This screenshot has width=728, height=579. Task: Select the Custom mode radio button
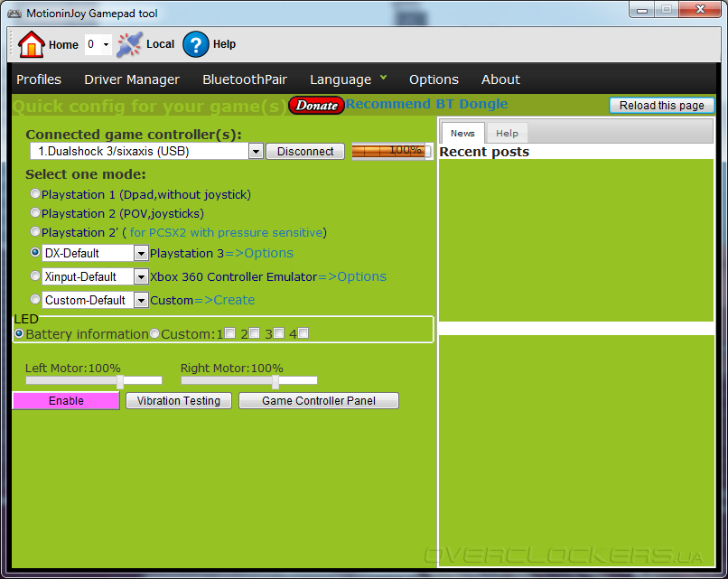[35, 299]
